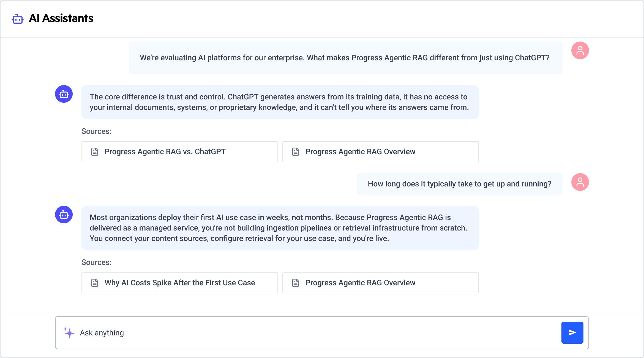Click the Sources label under the second answer

pos(96,262)
